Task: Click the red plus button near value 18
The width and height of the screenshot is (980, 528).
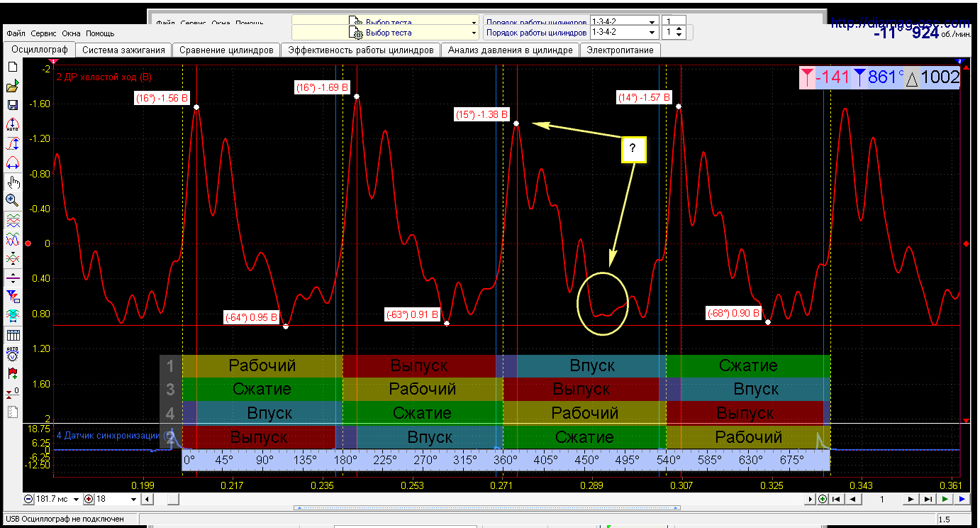Action: click(x=89, y=499)
